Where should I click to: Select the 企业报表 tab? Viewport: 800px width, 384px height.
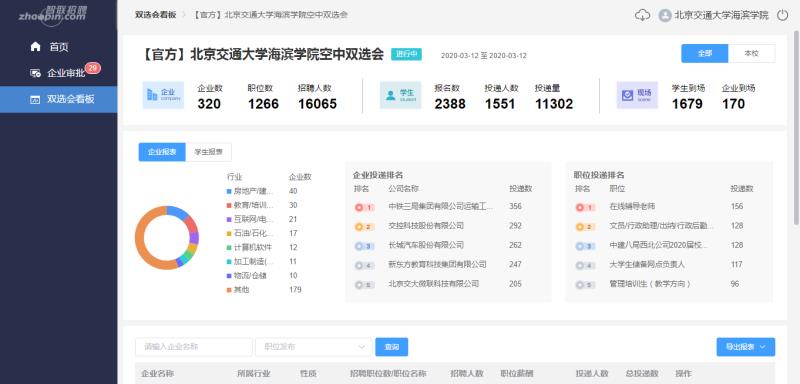tap(162, 152)
